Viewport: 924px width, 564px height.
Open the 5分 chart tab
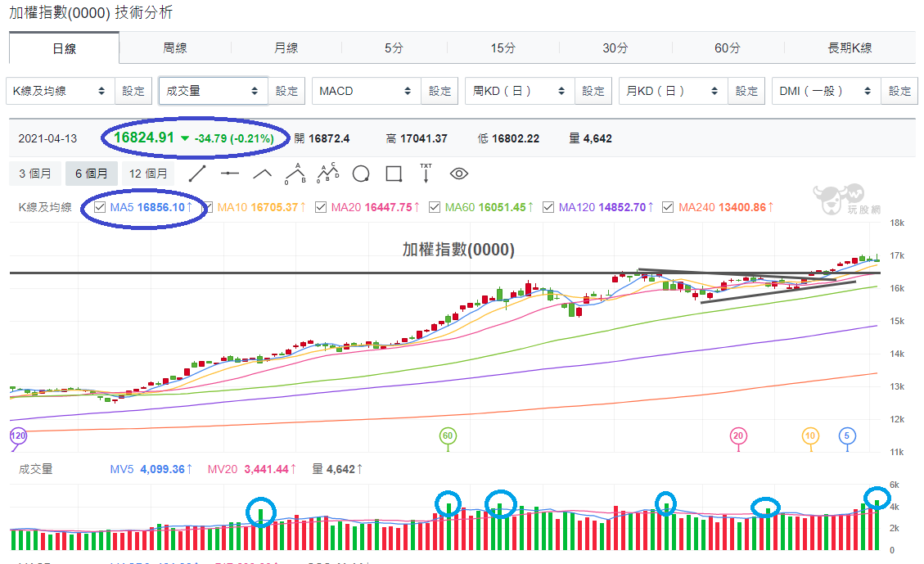coord(394,47)
